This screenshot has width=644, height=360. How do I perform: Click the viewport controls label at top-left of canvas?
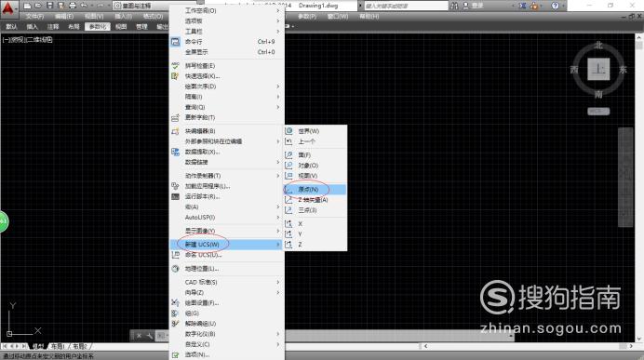click(28, 40)
